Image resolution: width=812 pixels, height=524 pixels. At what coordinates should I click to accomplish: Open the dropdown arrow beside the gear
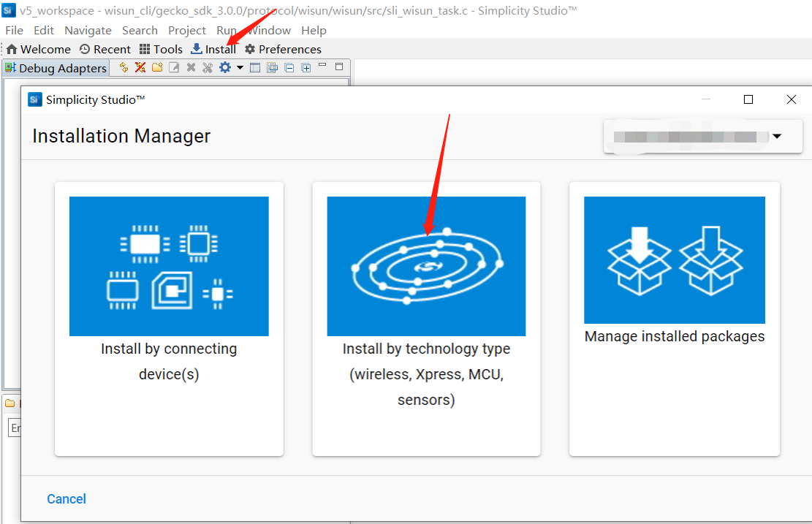(240, 67)
